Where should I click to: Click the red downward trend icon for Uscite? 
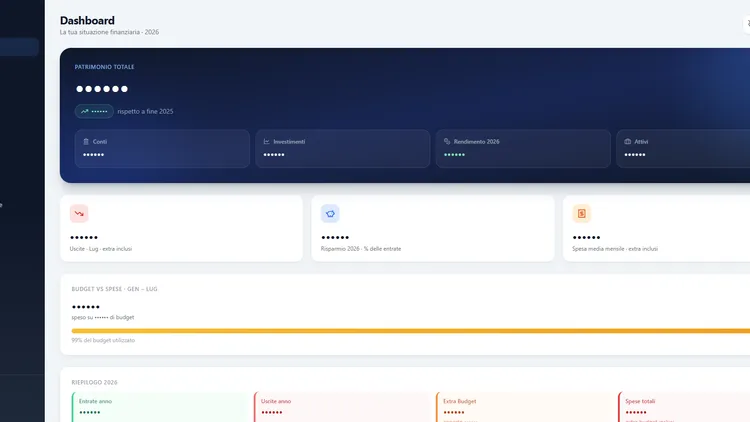[x=79, y=213]
